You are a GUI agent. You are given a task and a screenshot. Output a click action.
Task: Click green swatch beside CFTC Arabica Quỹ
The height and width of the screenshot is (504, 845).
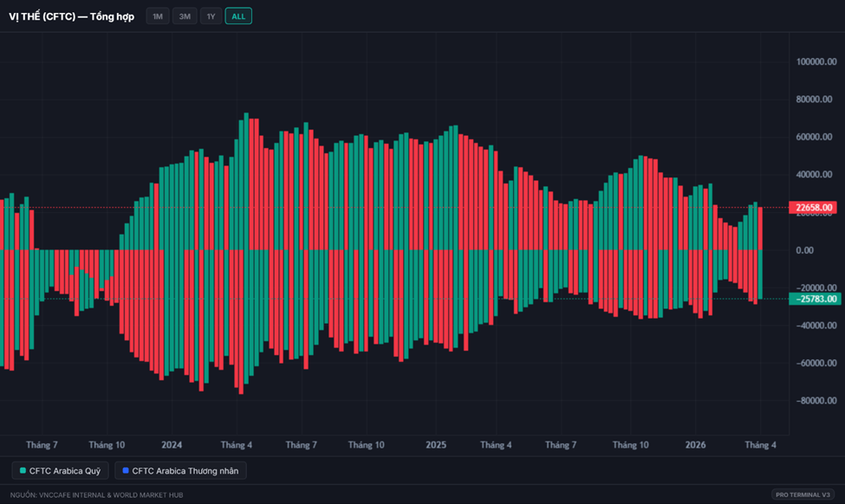23,471
